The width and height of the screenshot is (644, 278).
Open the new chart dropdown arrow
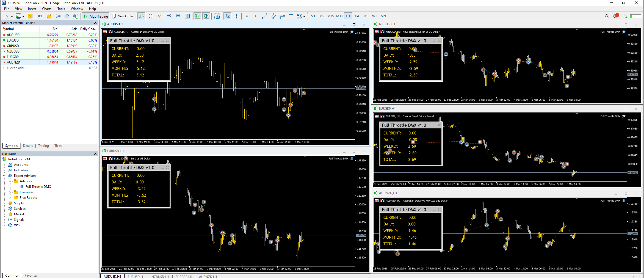tap(12, 16)
